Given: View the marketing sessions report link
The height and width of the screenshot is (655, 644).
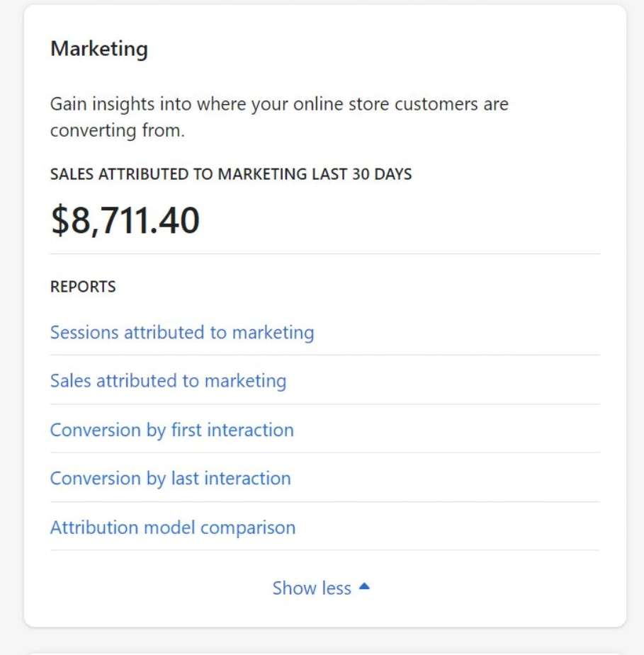Looking at the screenshot, I should (182, 333).
